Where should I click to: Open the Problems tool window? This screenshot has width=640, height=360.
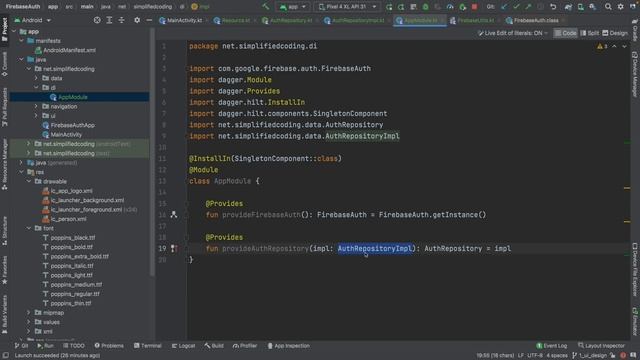coord(109,346)
